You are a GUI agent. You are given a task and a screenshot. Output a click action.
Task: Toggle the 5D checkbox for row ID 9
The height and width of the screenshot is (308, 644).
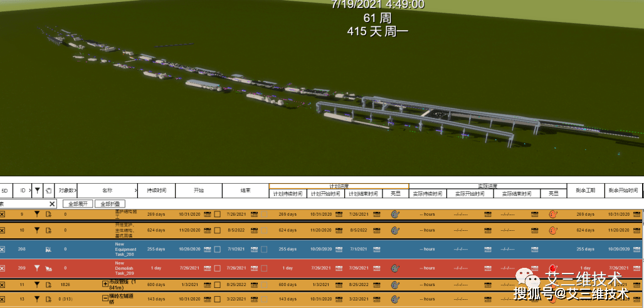2,215
